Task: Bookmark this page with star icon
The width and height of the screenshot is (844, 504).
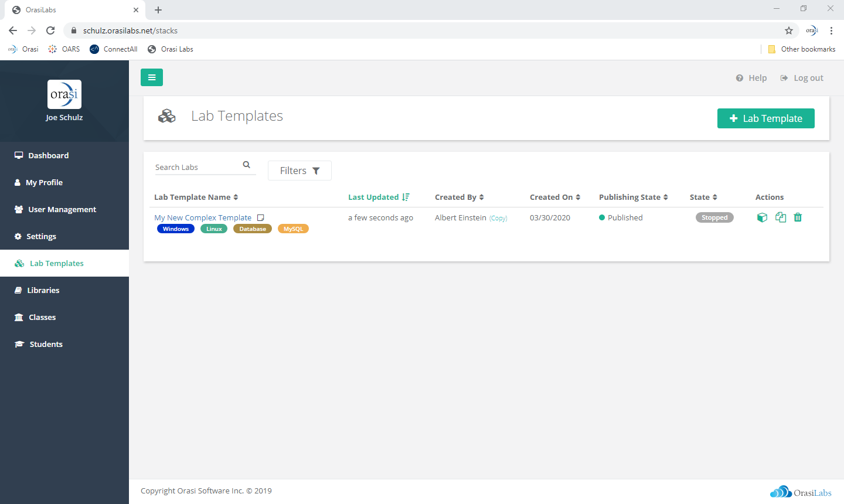Action: 789,30
